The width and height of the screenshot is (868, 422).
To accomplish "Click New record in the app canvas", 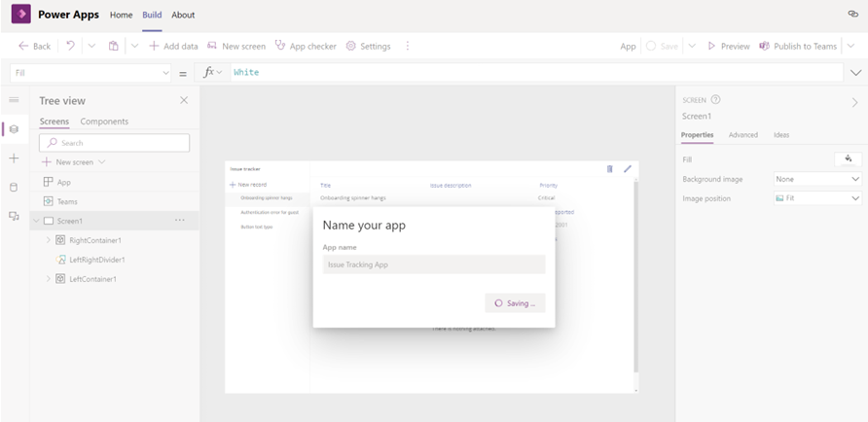I will [248, 185].
